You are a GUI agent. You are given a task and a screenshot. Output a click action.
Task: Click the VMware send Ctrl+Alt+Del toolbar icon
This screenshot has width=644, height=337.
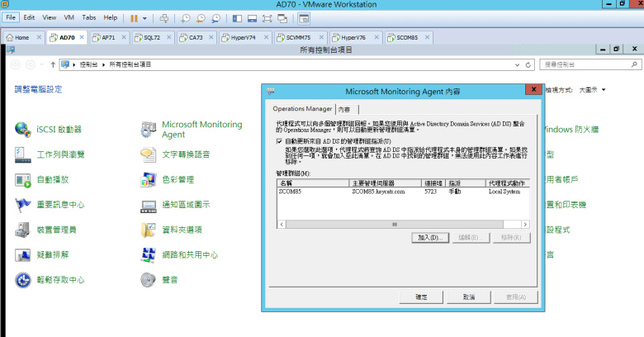pyautogui.click(x=163, y=17)
